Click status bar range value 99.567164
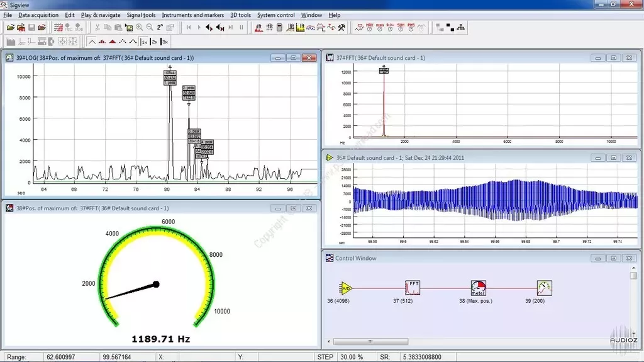 click(116, 357)
